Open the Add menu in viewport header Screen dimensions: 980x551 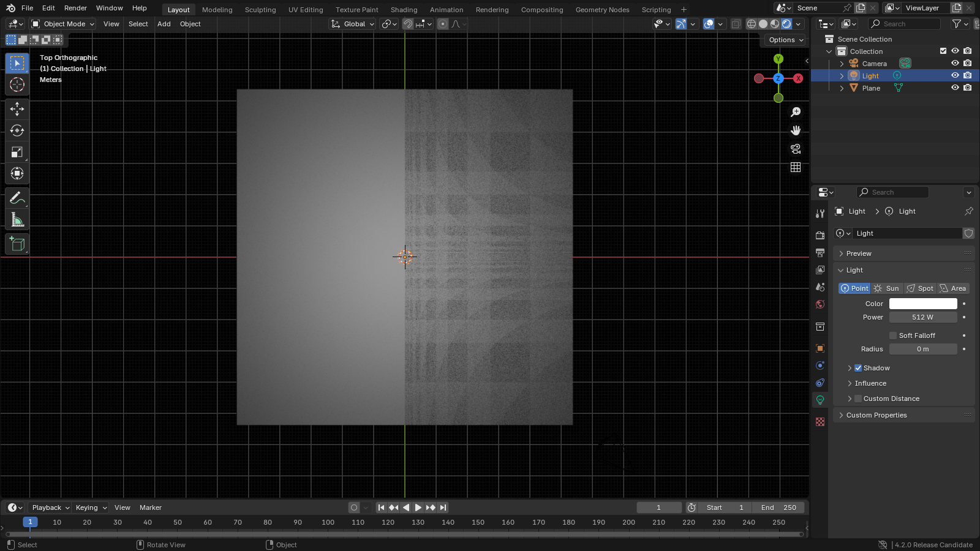click(164, 24)
